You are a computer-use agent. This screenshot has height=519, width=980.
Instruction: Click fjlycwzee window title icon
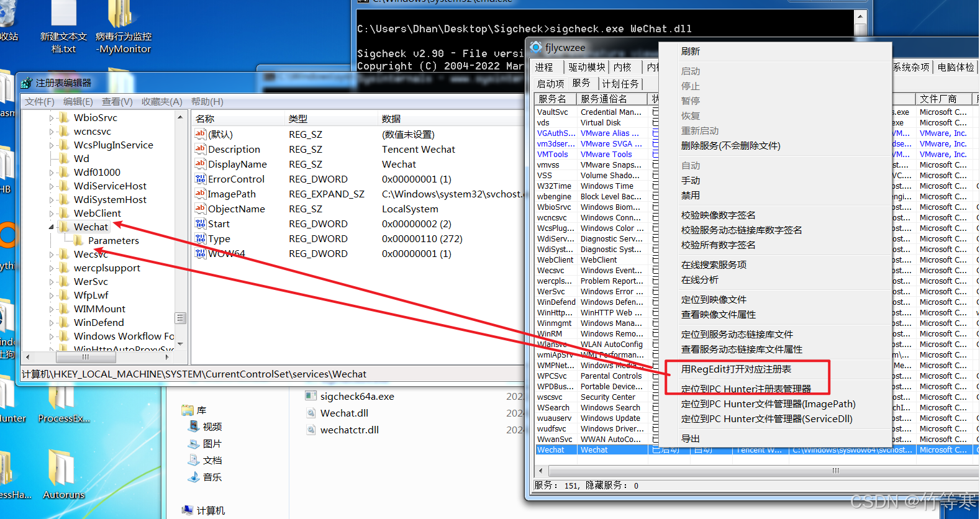point(536,47)
